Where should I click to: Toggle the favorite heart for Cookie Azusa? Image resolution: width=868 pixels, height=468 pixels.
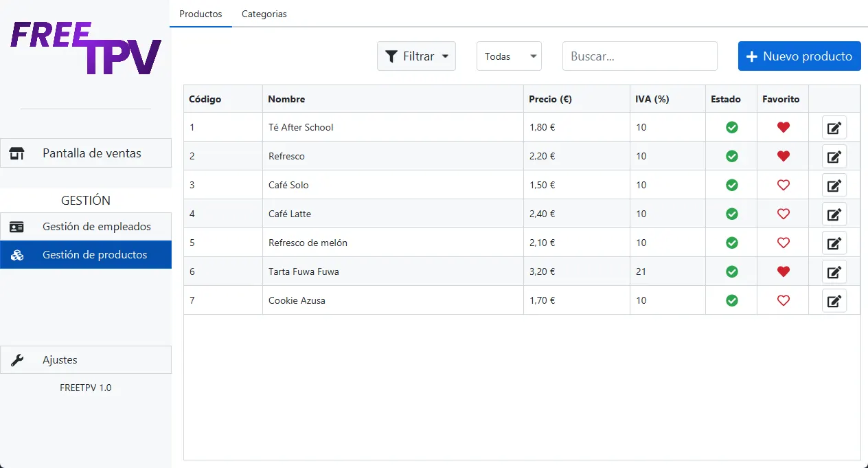click(783, 300)
